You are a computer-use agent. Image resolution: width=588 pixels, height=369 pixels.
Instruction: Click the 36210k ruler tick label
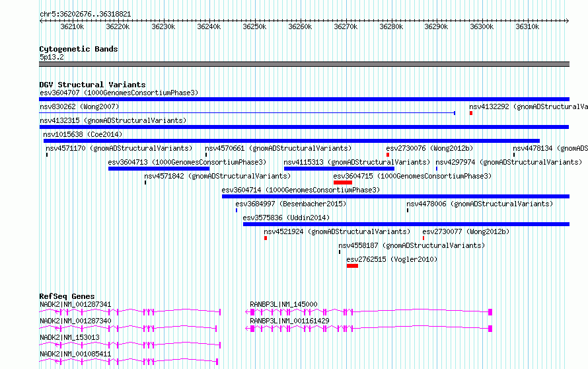click(72, 27)
